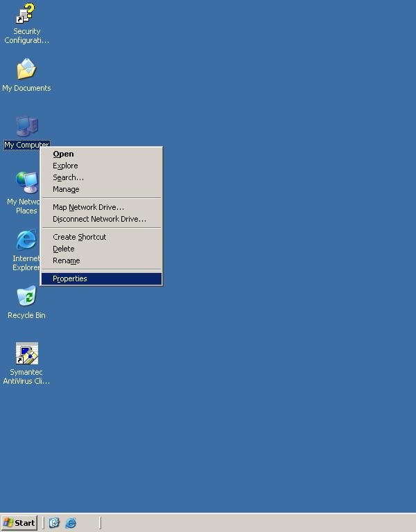Select Search... in the context menu
Image resolution: width=416 pixels, height=532 pixels.
tap(101, 178)
